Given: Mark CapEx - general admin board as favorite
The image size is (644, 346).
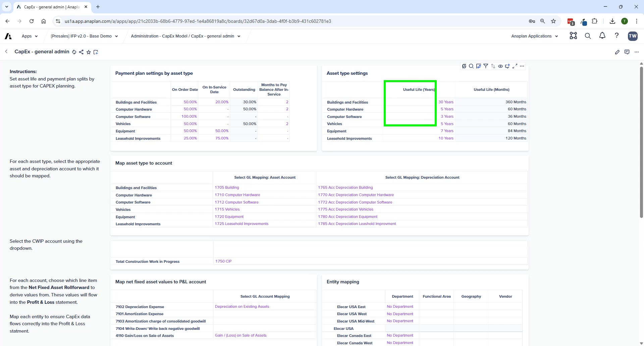Looking at the screenshot, I should (x=89, y=52).
